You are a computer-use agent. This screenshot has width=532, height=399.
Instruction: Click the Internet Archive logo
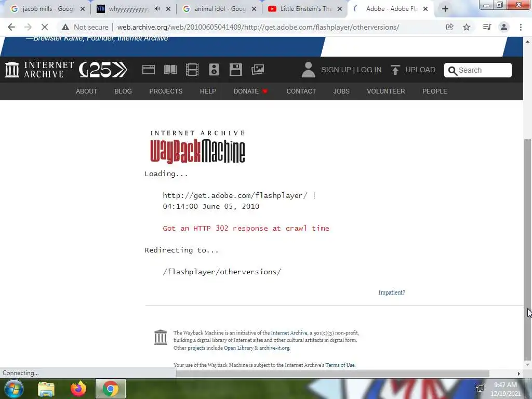pos(39,70)
